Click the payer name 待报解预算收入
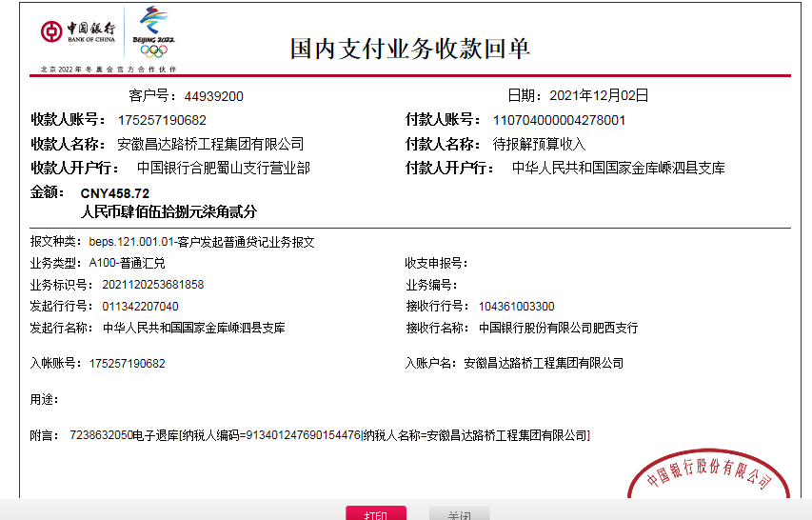This screenshot has height=520, width=812. (x=539, y=144)
